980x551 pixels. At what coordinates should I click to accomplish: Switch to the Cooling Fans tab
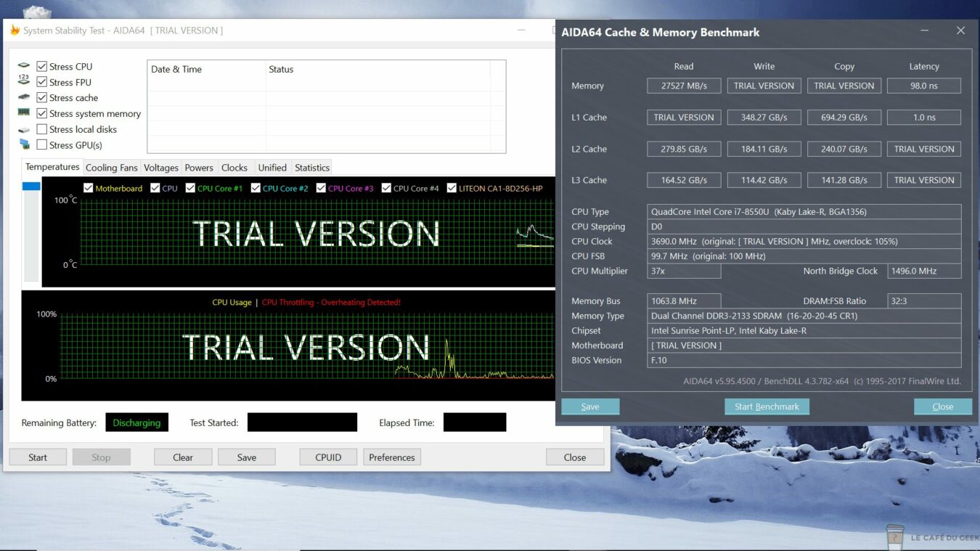point(111,168)
